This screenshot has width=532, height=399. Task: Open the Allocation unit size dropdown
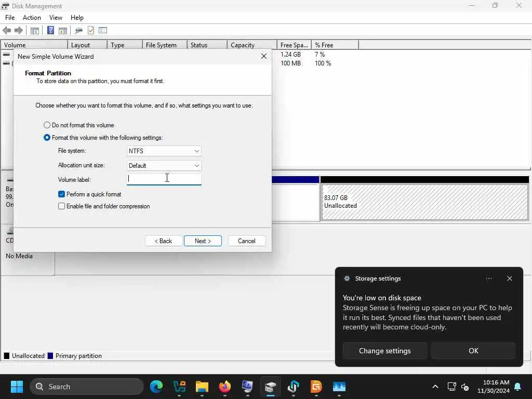pyautogui.click(x=164, y=166)
